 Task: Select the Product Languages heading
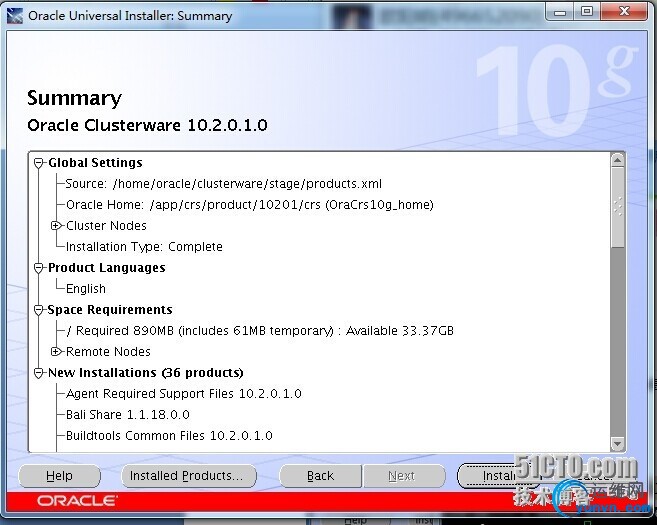point(106,268)
